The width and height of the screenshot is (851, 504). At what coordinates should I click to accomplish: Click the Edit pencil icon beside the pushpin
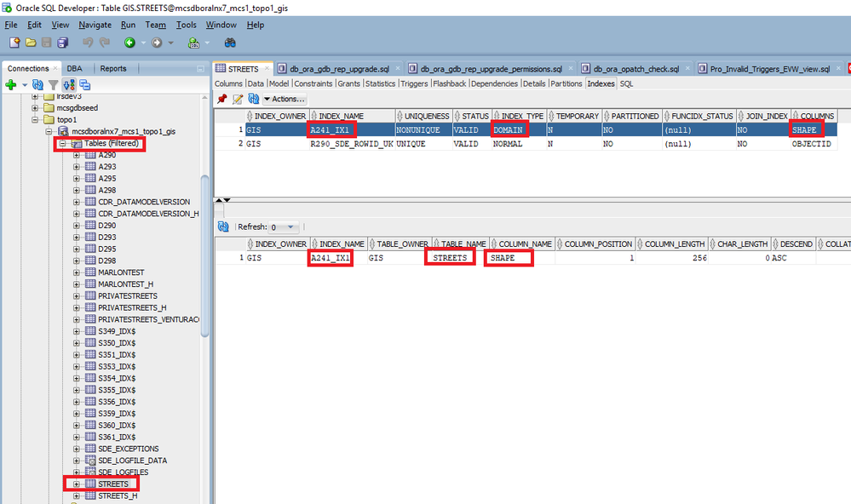point(238,99)
